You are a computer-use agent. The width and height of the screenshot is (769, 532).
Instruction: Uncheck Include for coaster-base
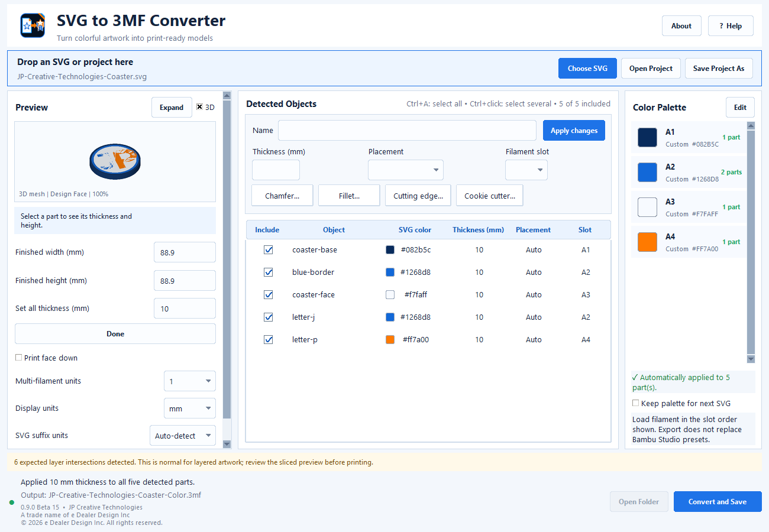tap(269, 250)
